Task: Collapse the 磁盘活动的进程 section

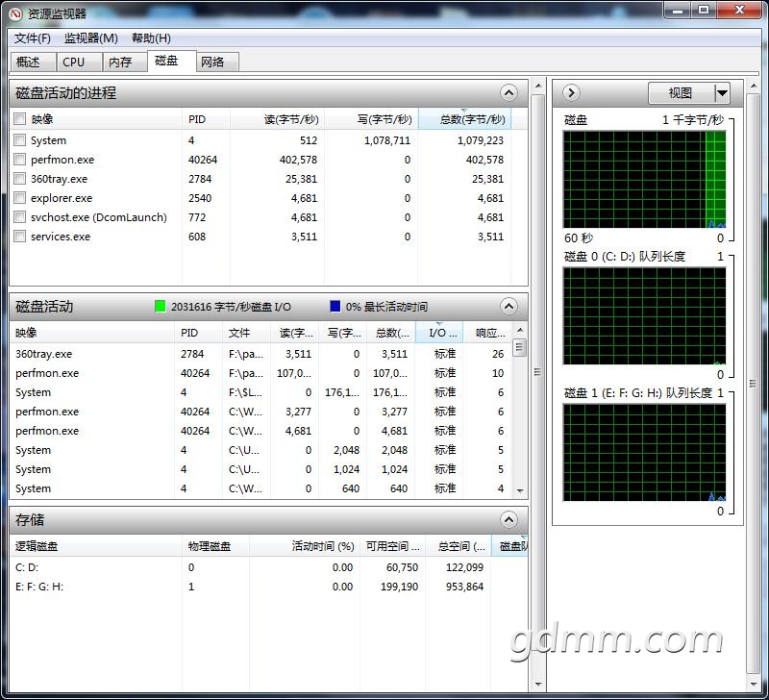Action: pos(509,93)
